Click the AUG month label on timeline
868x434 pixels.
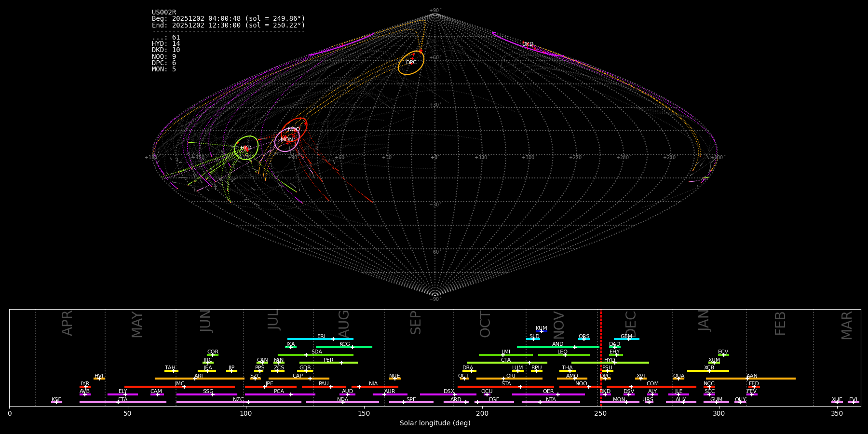(344, 324)
